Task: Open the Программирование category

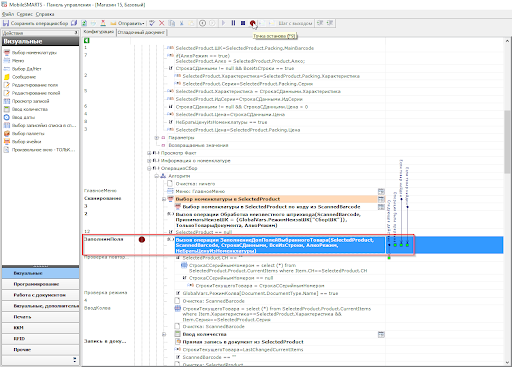Action: [x=40, y=284]
